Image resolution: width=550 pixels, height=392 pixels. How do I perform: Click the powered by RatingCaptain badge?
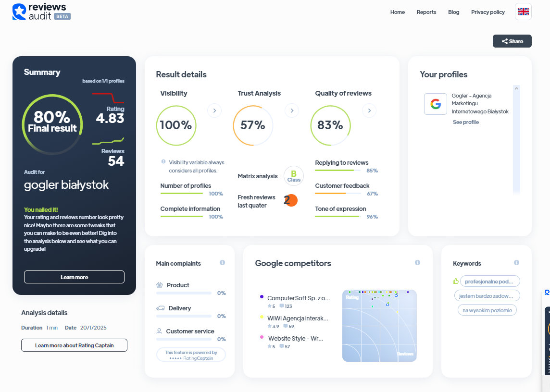pos(191,355)
